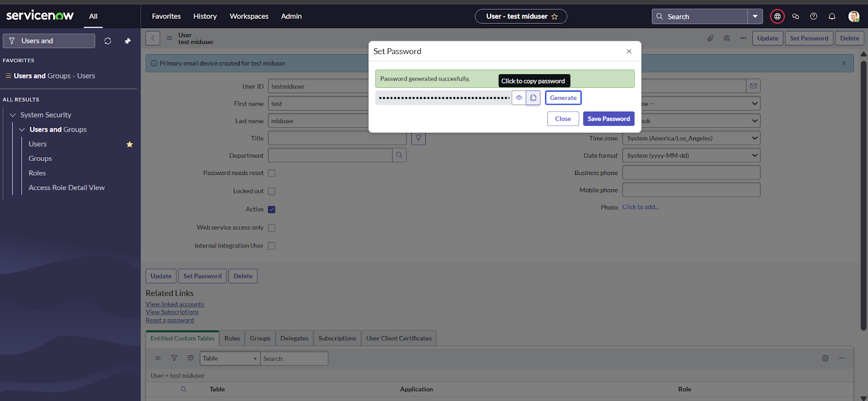
Task: Pin the navigation panel
Action: [x=127, y=41]
